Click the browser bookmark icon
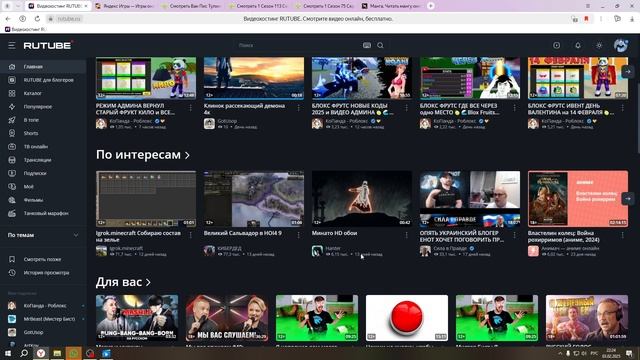This screenshot has height=360, width=640. tap(587, 19)
